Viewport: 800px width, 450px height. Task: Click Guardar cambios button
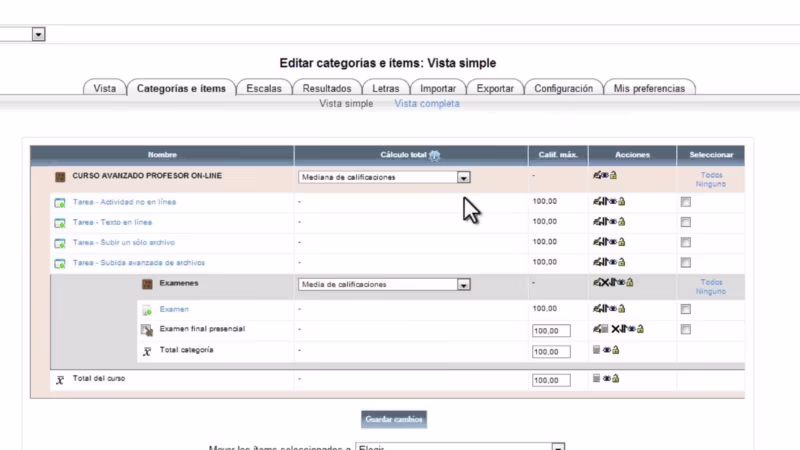(x=394, y=419)
